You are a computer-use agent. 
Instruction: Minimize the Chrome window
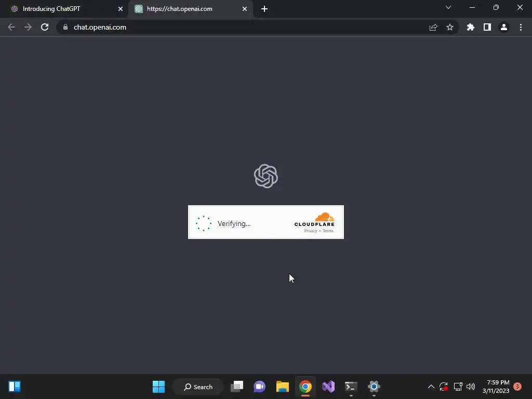[x=472, y=7]
